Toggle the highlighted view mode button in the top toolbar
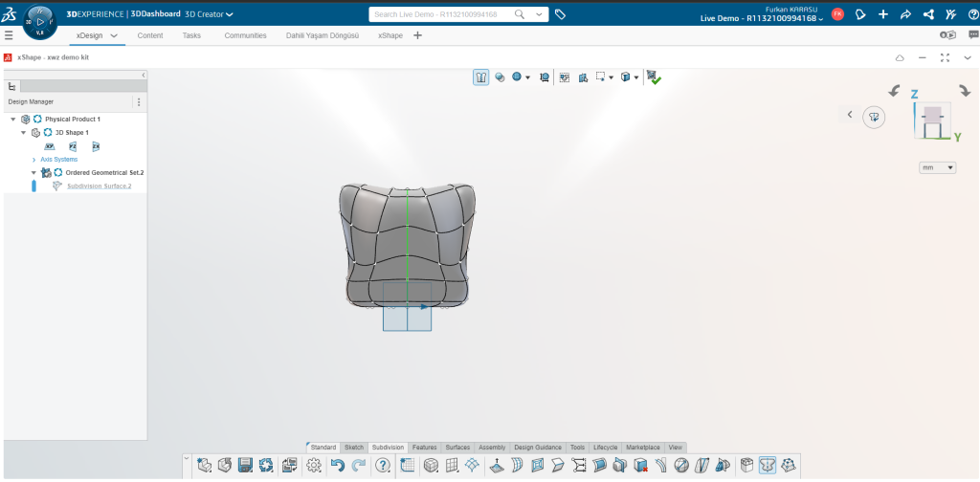Viewport: 980px width, 482px height. click(x=481, y=77)
